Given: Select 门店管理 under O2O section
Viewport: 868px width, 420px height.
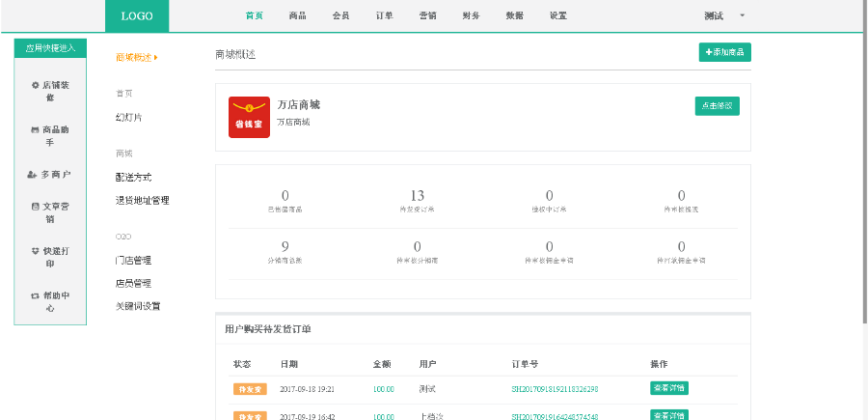Looking at the screenshot, I should click(x=133, y=261).
